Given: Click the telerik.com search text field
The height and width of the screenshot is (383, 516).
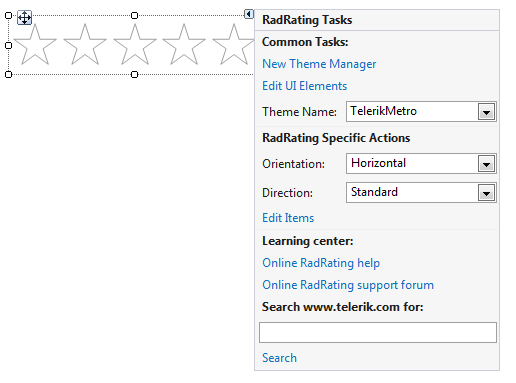Looking at the screenshot, I should click(x=378, y=332).
